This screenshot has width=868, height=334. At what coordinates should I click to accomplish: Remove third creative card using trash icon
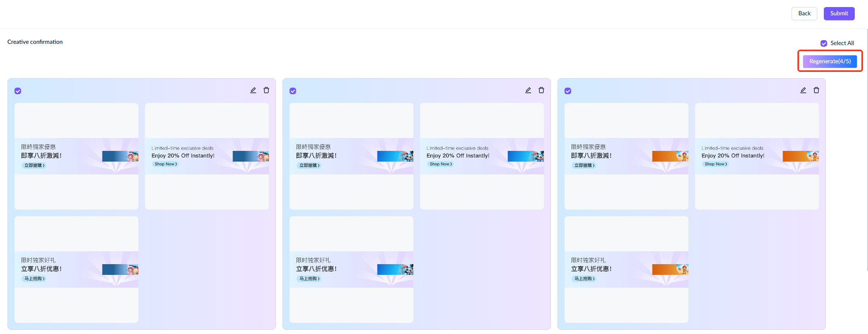(x=816, y=90)
